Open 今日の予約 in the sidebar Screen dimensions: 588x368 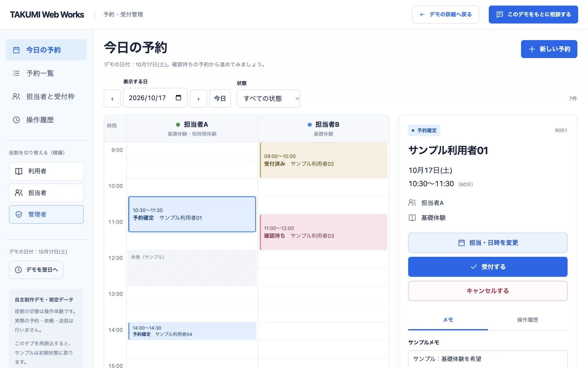click(x=46, y=50)
